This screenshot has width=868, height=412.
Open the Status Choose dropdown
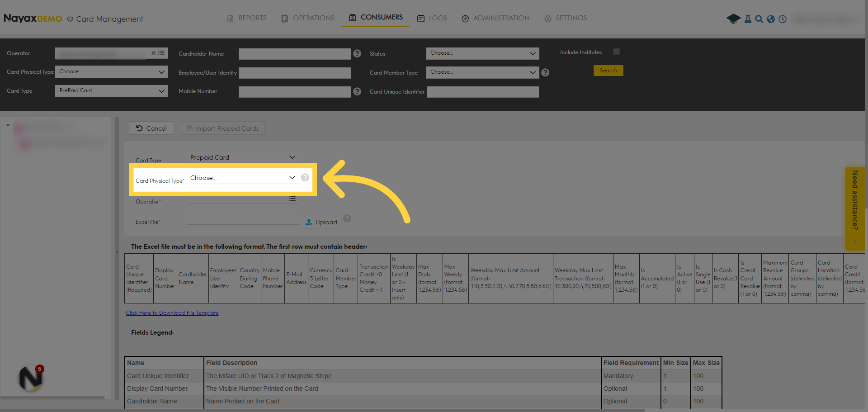tap(483, 53)
